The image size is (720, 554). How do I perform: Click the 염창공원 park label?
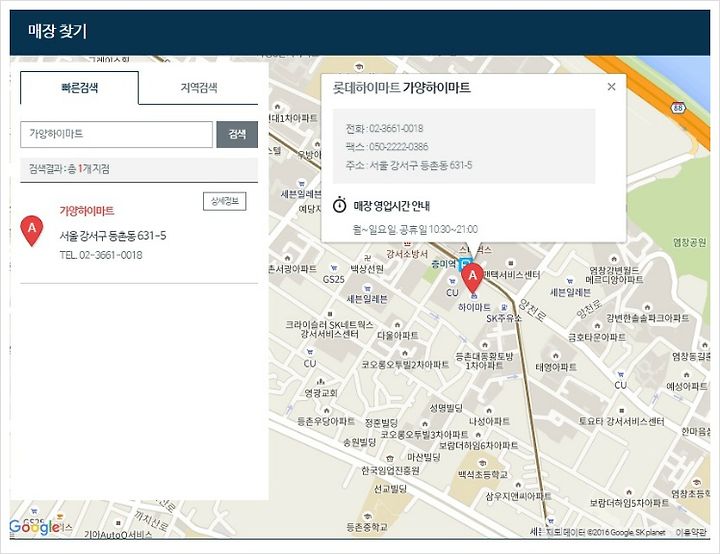coord(689,242)
